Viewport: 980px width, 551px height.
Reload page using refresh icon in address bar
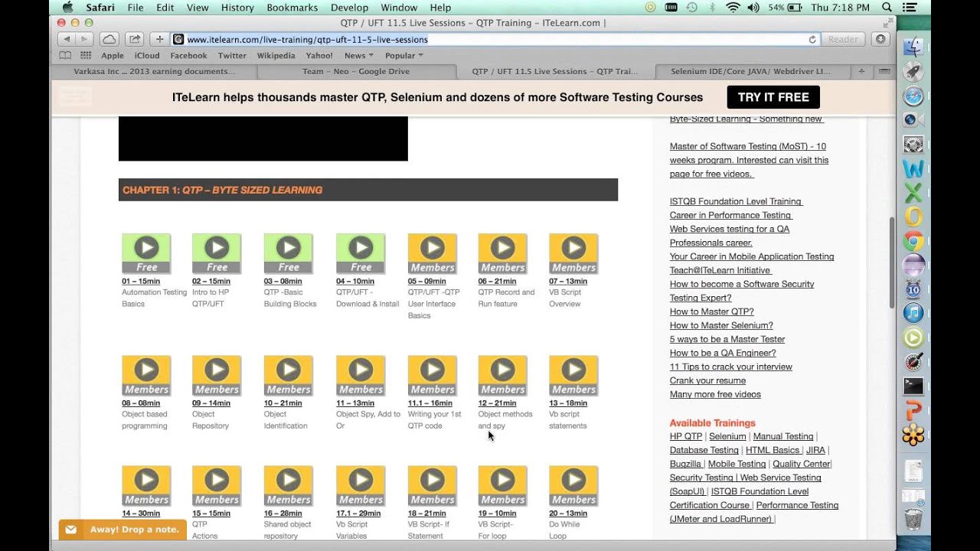812,39
